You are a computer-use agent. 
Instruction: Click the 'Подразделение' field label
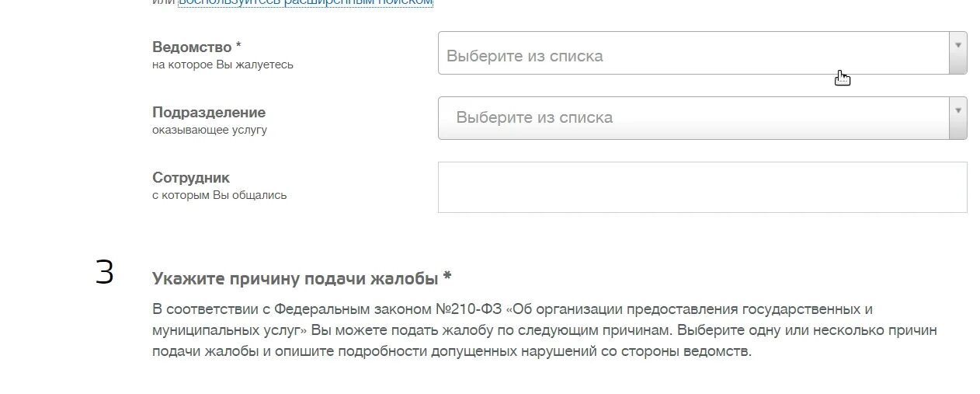(x=209, y=113)
